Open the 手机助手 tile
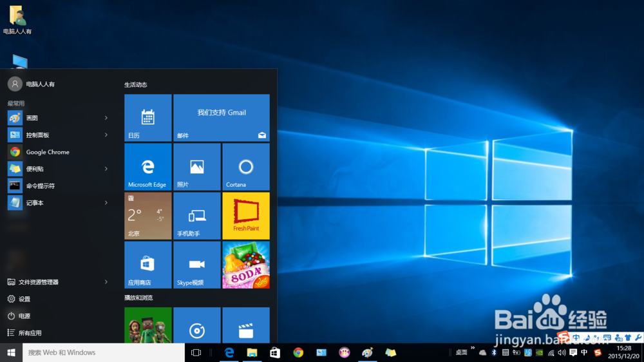This screenshot has height=362, width=644. (196, 216)
